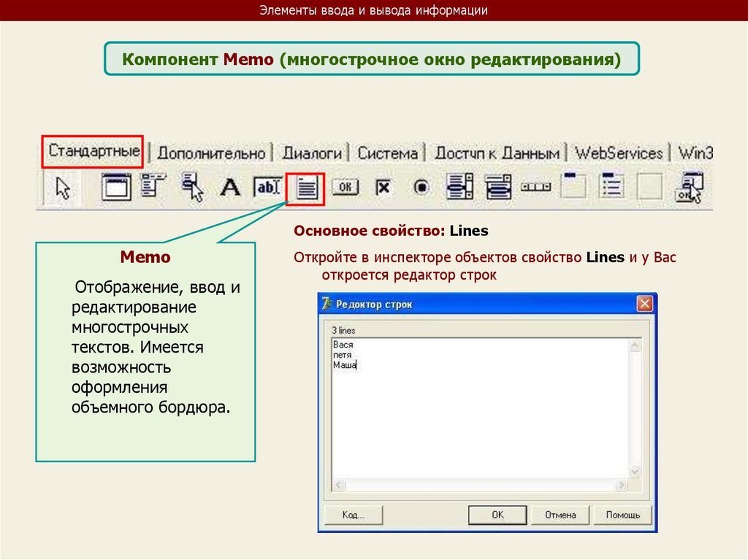Open help via Помощь button
The image size is (748, 560).
point(622,515)
